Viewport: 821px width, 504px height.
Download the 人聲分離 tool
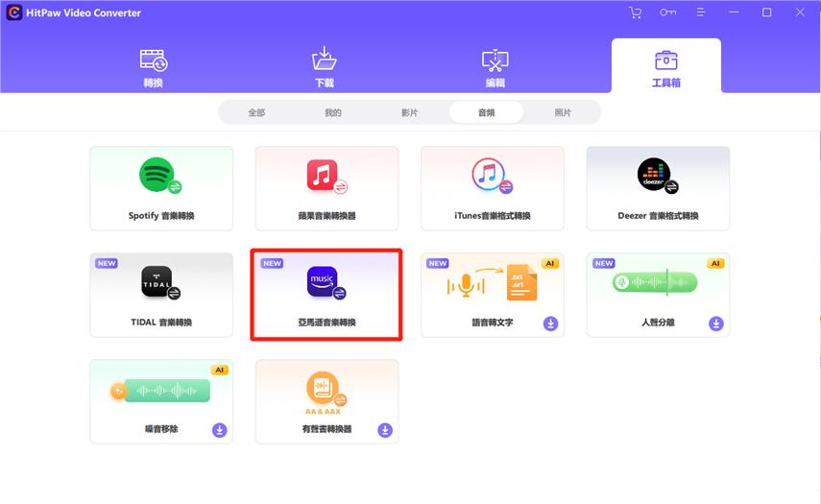(715, 324)
